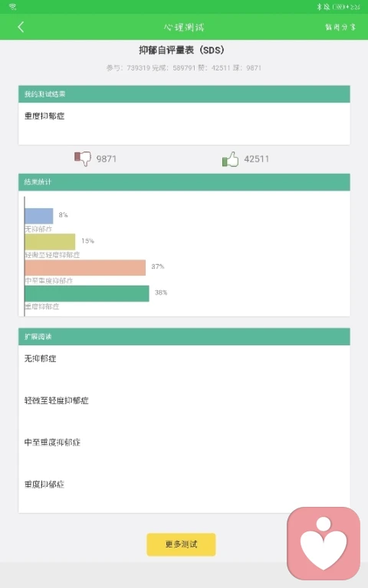368x588 pixels.
Task: Tap the back arrow in header
Action: click(x=21, y=27)
